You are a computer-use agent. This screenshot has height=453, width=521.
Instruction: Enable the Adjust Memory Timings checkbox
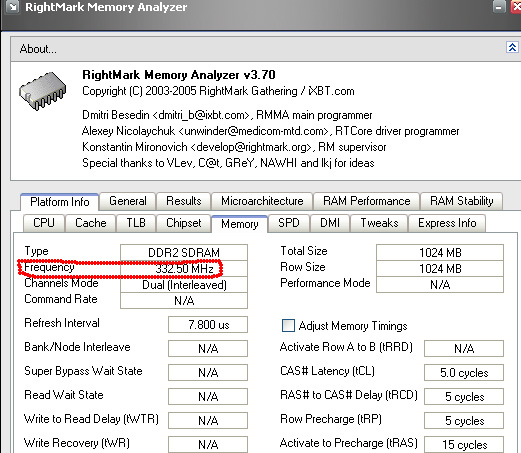point(288,325)
